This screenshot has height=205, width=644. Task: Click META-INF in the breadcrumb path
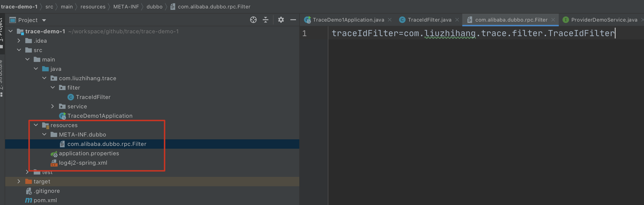click(x=126, y=7)
